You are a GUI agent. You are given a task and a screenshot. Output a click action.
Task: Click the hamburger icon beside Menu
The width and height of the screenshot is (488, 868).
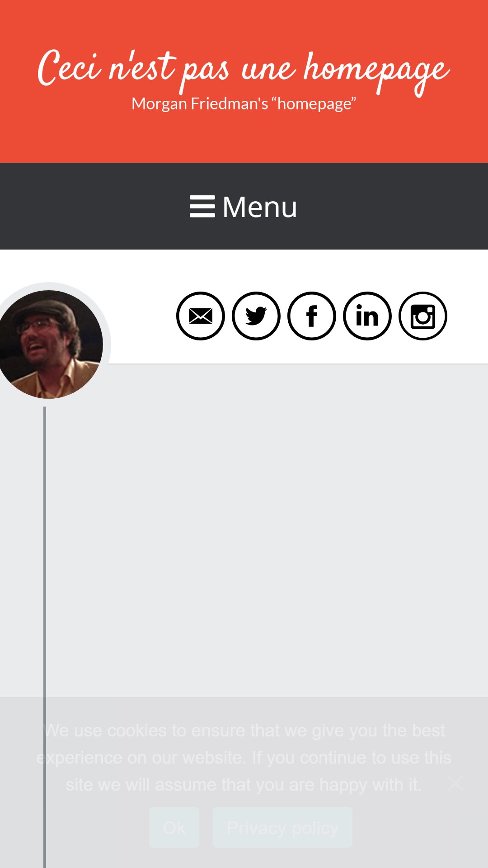(x=202, y=207)
